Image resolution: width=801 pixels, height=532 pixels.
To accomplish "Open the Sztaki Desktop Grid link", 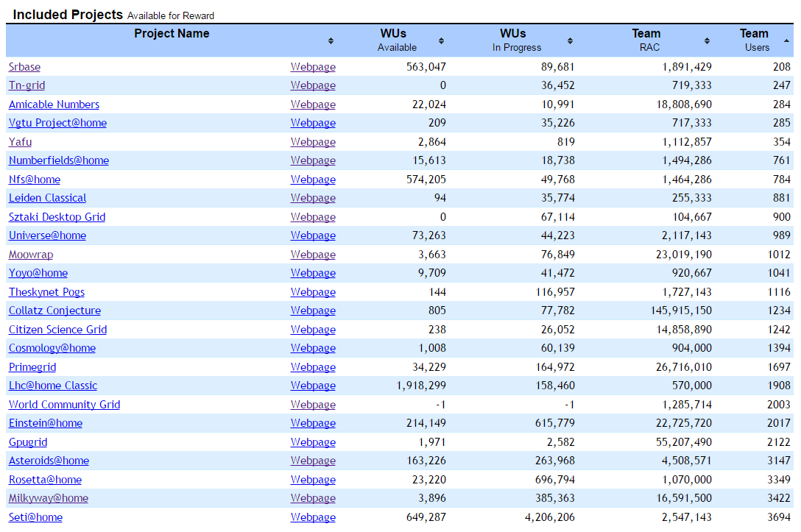I will tap(57, 217).
